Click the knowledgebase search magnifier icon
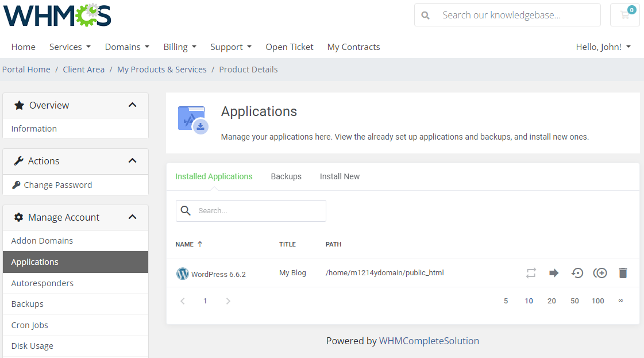The width and height of the screenshot is (644, 358). click(426, 15)
